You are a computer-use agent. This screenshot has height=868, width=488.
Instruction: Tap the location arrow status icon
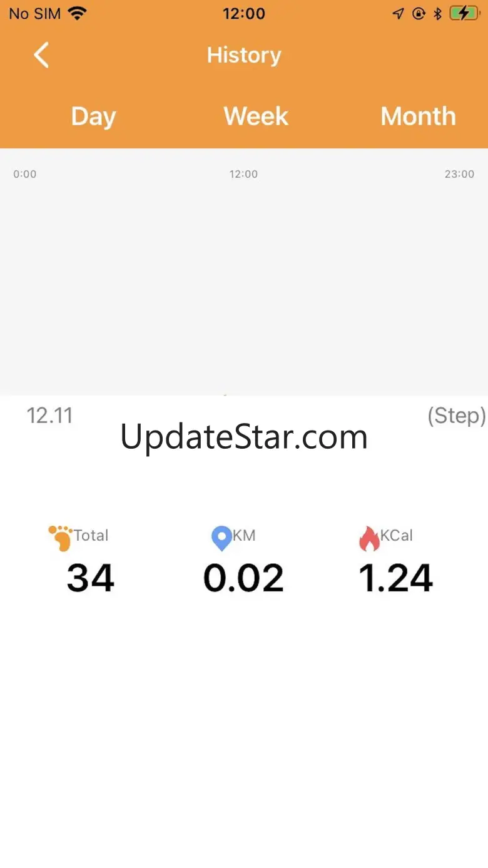pyautogui.click(x=398, y=13)
